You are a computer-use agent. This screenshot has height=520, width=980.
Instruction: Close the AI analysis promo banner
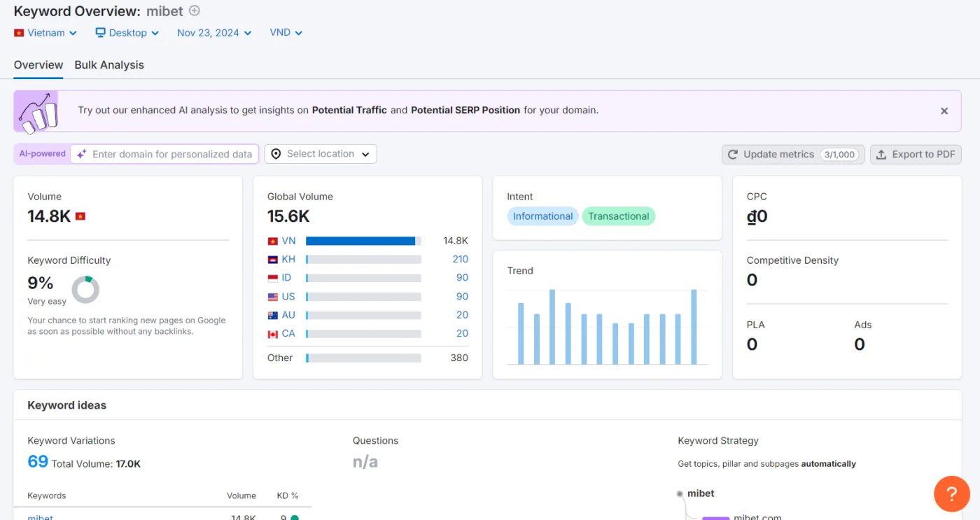[944, 111]
